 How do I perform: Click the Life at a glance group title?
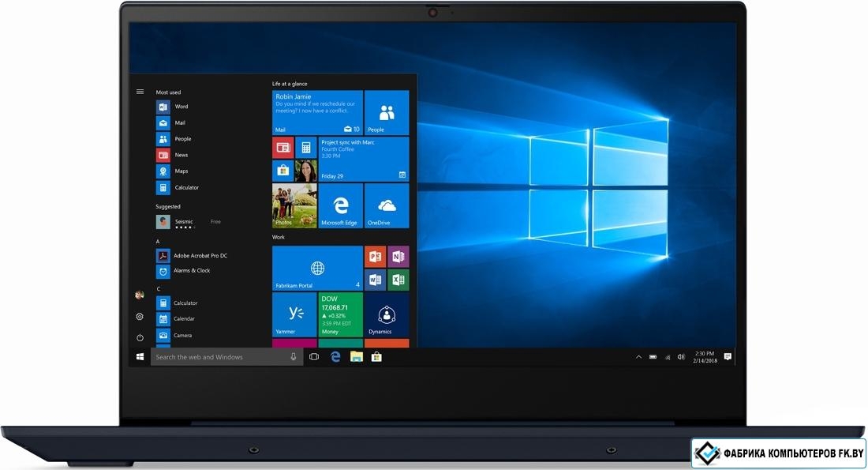(290, 84)
